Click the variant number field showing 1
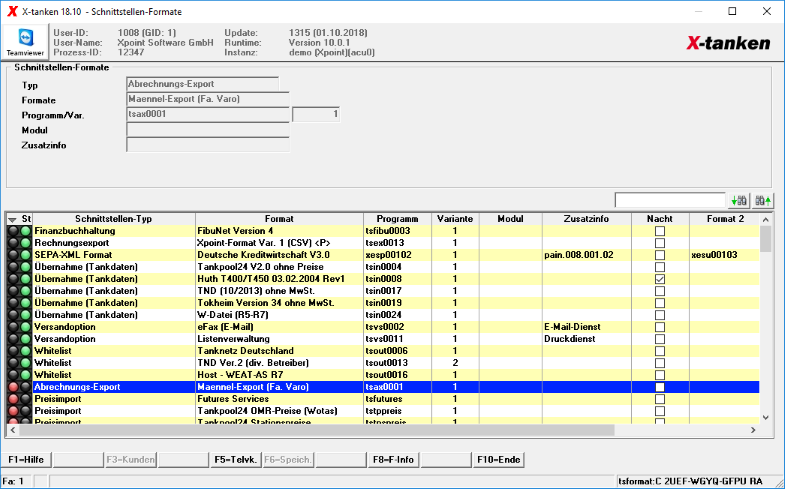Viewport: 785px width, 489px height. (316, 114)
